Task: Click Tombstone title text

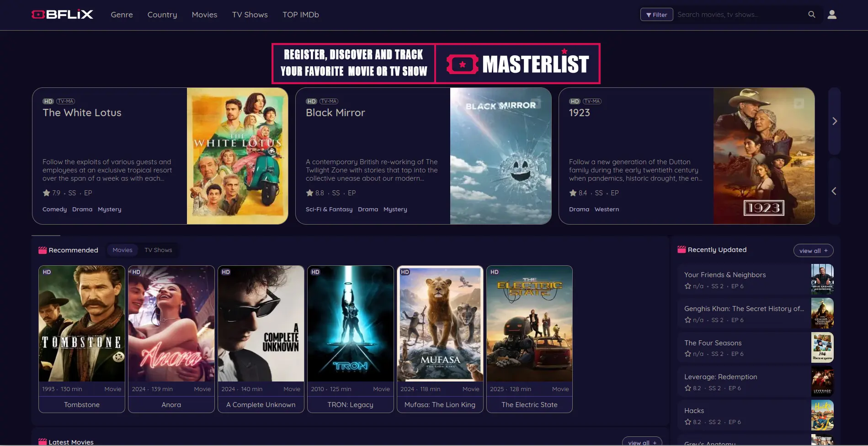Action: point(82,405)
